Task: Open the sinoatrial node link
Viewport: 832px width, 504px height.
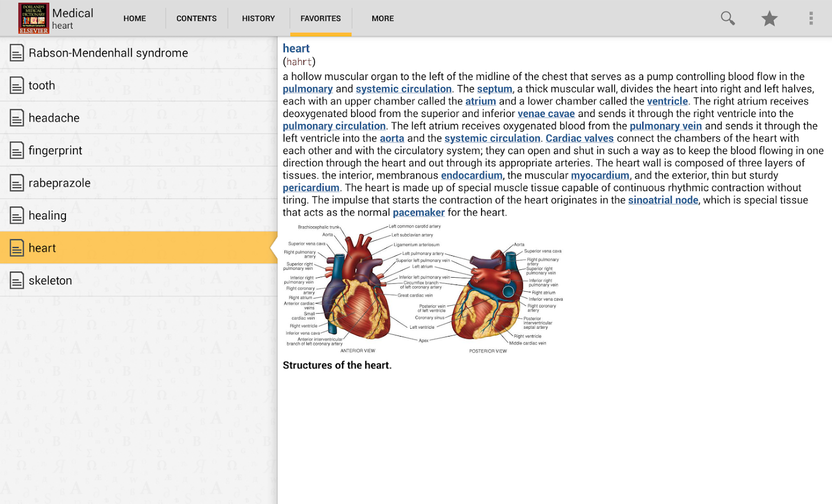Action: click(663, 199)
